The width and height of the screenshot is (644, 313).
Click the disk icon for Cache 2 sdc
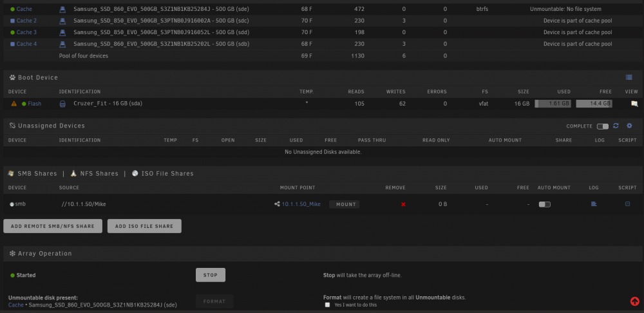(62, 21)
